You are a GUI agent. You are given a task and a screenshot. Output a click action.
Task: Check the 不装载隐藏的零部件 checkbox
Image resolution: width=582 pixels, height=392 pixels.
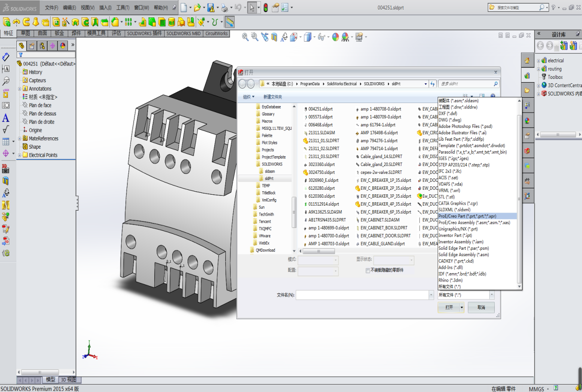click(368, 271)
